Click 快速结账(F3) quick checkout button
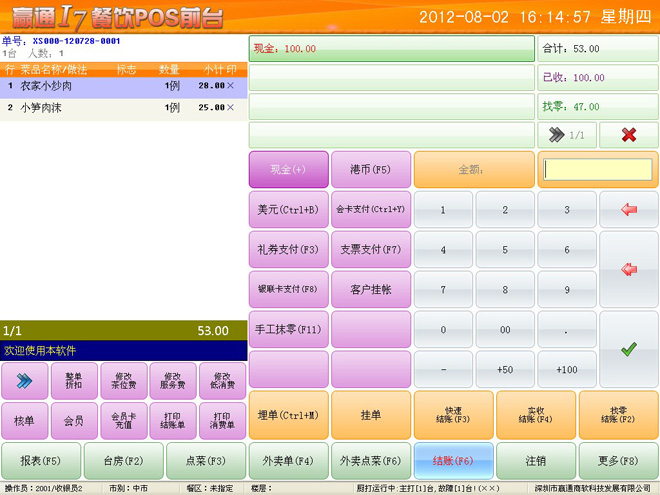The height and width of the screenshot is (495, 660). (x=454, y=415)
